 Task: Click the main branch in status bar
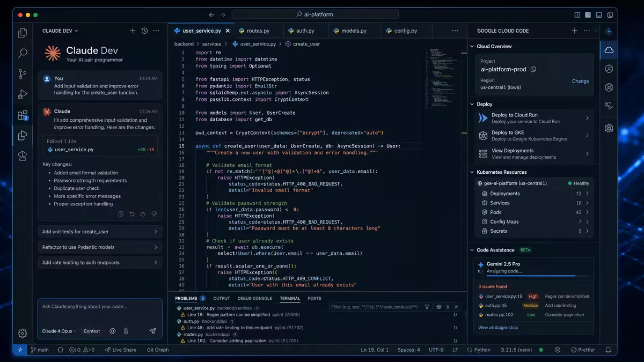coord(40,350)
